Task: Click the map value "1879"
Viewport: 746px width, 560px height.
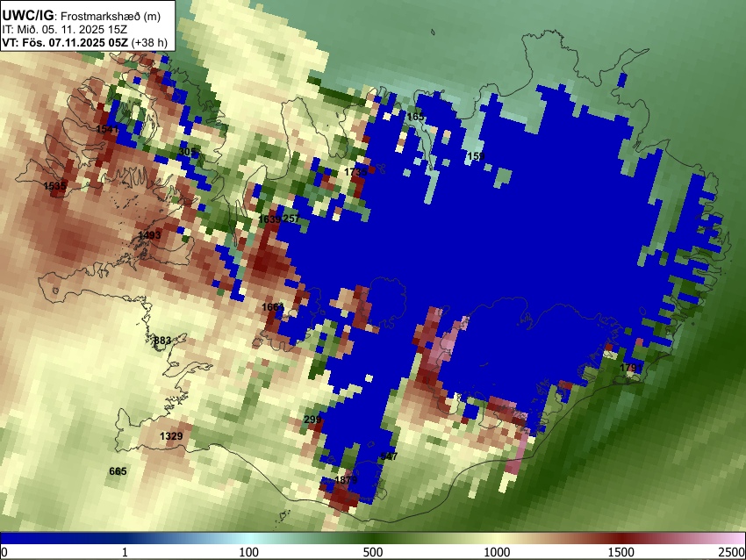Action: click(346, 480)
